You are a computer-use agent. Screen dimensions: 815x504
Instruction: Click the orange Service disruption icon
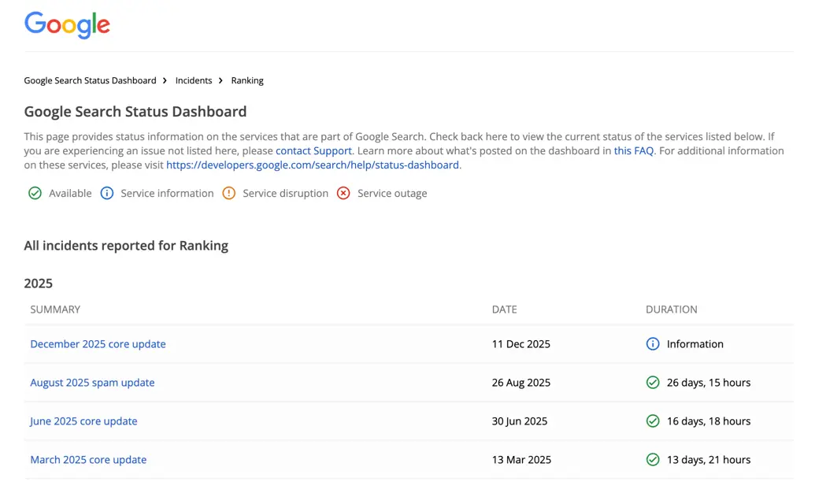228,193
